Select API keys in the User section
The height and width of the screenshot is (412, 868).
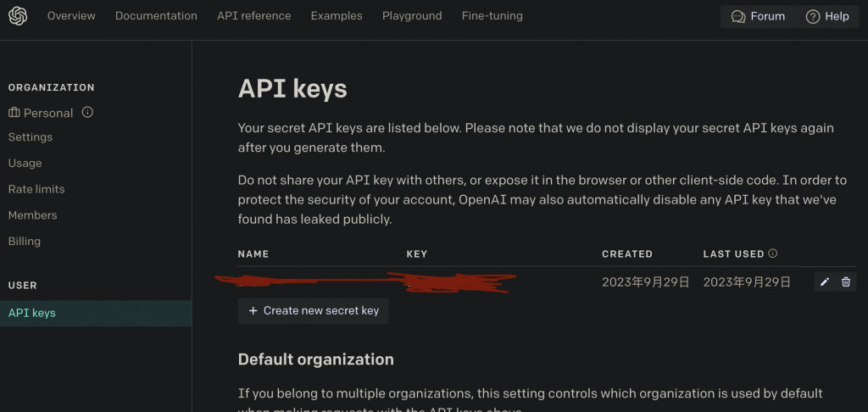point(32,313)
